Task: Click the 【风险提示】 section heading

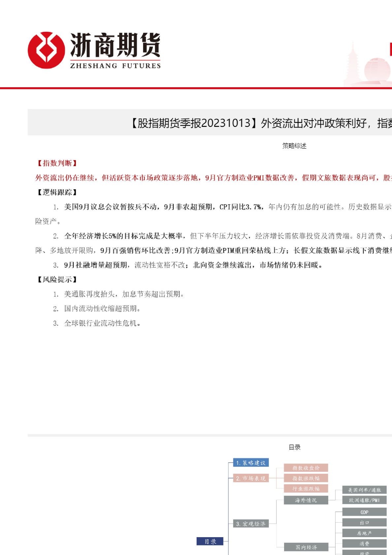Action: (57, 279)
